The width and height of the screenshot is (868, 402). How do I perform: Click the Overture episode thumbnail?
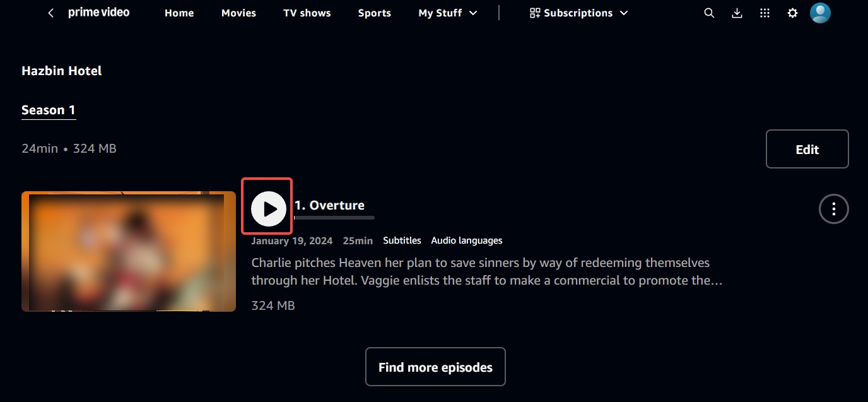point(129,251)
